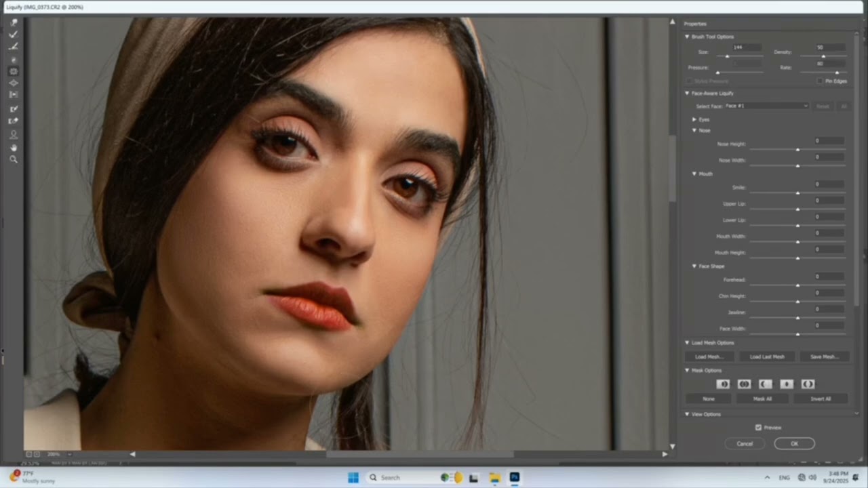Select the Face tool

click(x=14, y=135)
